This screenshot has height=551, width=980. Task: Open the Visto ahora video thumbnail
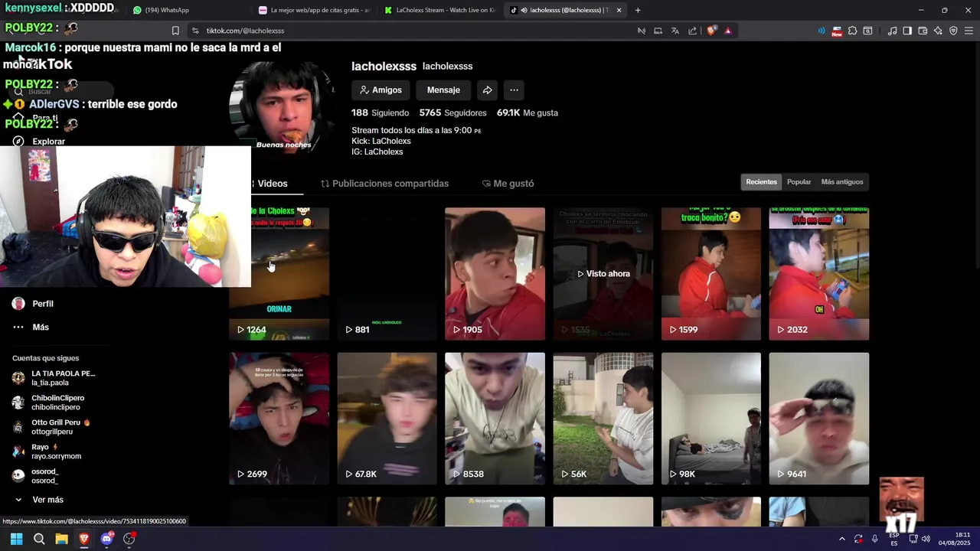tap(603, 273)
